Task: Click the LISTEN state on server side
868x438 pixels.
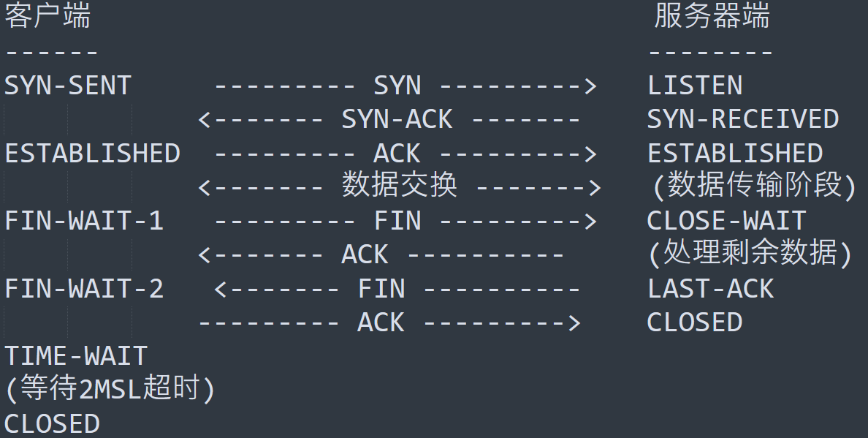Action: (695, 86)
